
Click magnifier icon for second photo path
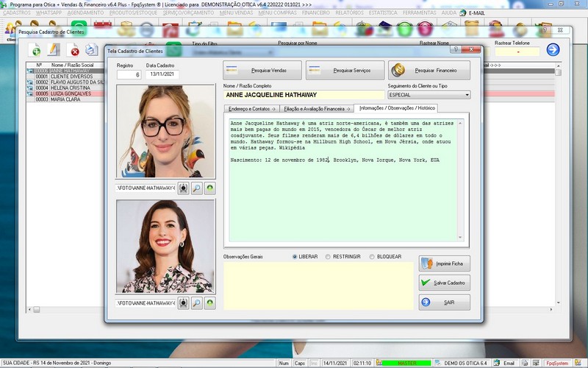click(196, 303)
